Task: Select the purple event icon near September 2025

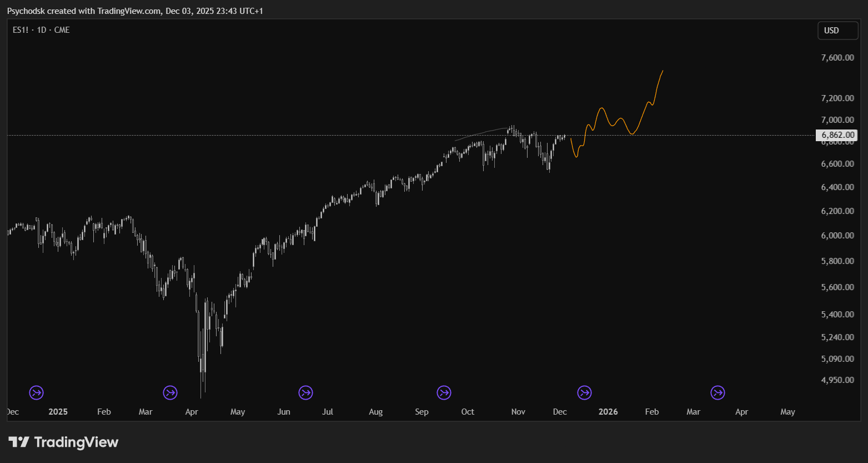Action: pos(444,393)
